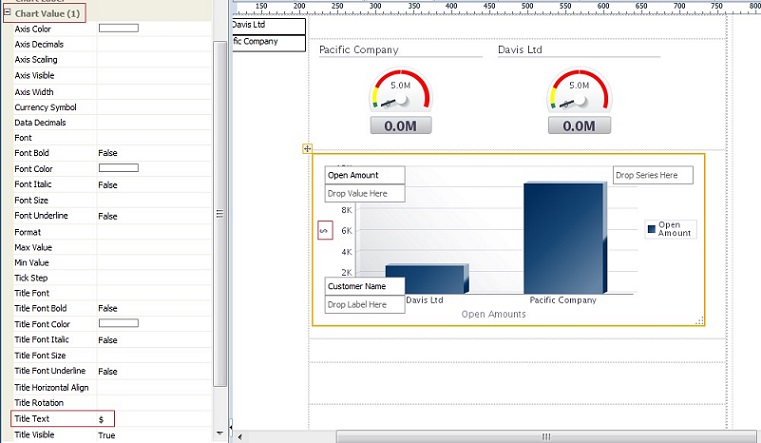Click the panel splitter grip handle
This screenshot has width=761, height=443.
[x=231, y=427]
